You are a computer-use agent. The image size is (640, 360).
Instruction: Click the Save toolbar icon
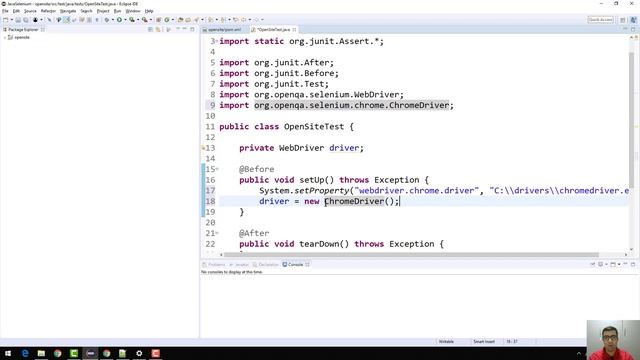point(18,20)
